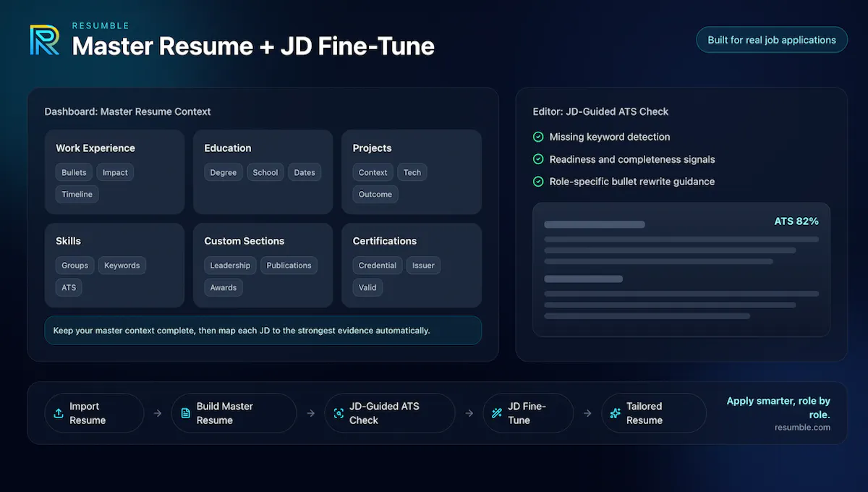Click the Publications chip in Custom Sections
Screen dimensions: 868x492
(289, 266)
